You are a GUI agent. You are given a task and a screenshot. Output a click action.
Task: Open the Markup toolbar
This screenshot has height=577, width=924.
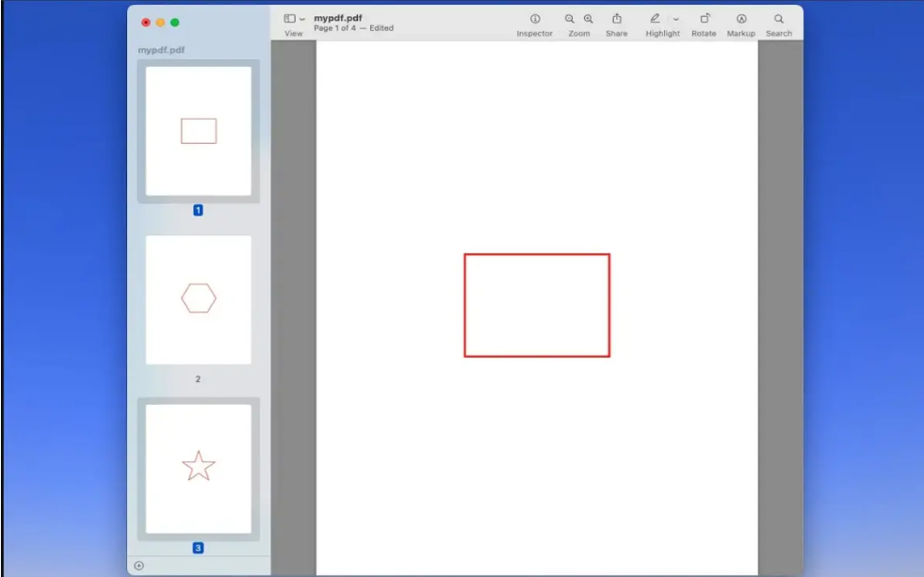pyautogui.click(x=740, y=19)
